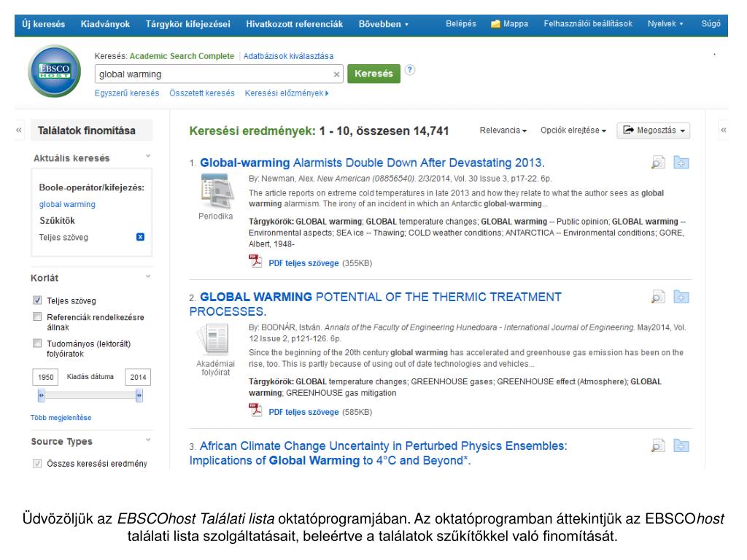Open Felhasználói beállítások

[588, 24]
